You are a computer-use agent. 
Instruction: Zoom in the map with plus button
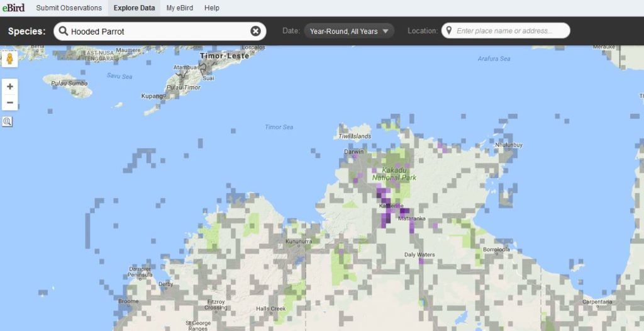pyautogui.click(x=10, y=87)
